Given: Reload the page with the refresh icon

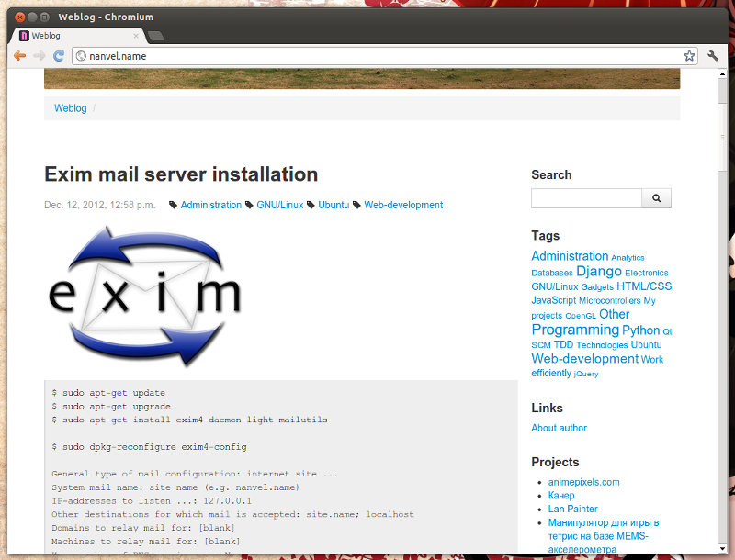Looking at the screenshot, I should click(x=59, y=56).
